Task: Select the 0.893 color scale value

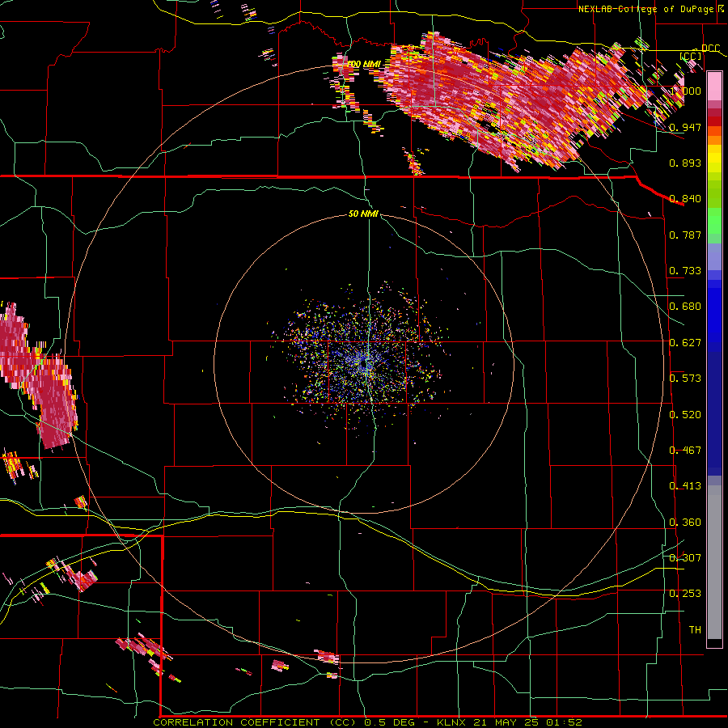Action: point(685,163)
